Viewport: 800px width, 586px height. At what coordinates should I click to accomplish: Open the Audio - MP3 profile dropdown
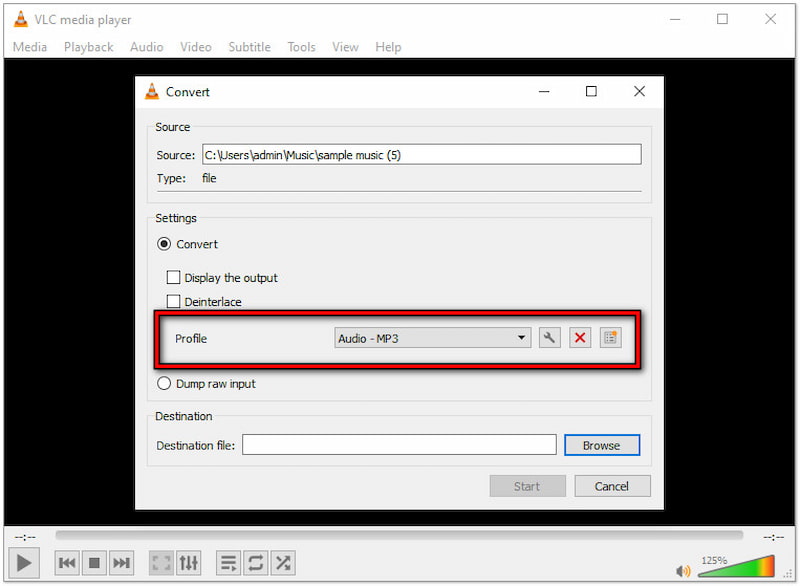432,338
